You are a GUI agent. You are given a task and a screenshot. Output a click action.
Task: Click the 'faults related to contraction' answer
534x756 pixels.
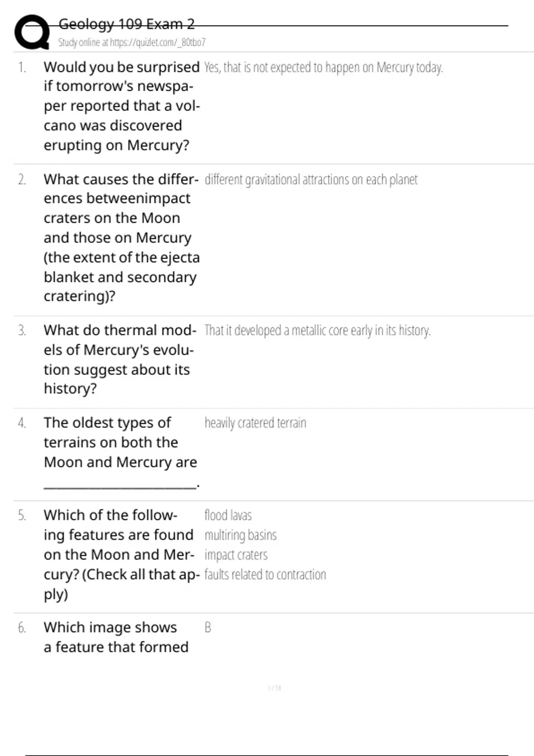(265, 575)
